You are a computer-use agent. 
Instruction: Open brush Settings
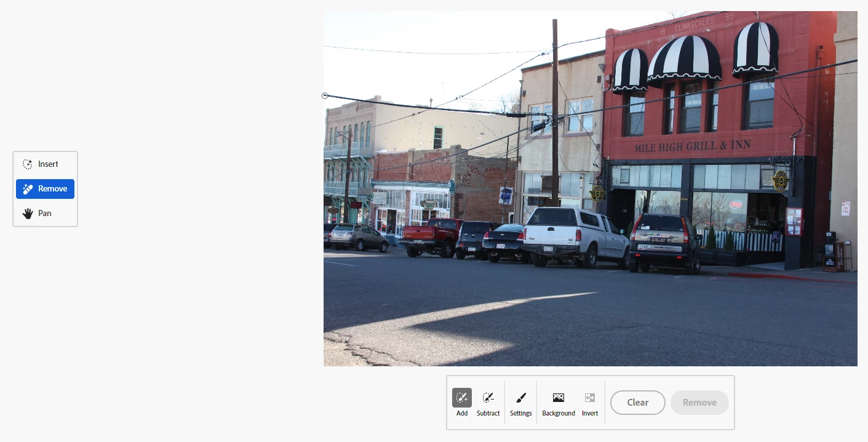pyautogui.click(x=520, y=403)
